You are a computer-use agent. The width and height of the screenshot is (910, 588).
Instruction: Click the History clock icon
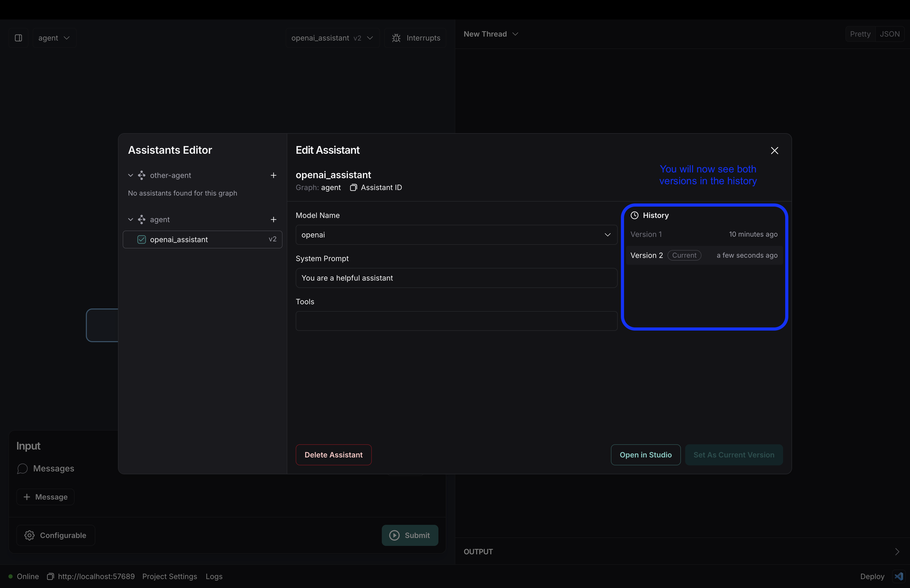(x=635, y=215)
